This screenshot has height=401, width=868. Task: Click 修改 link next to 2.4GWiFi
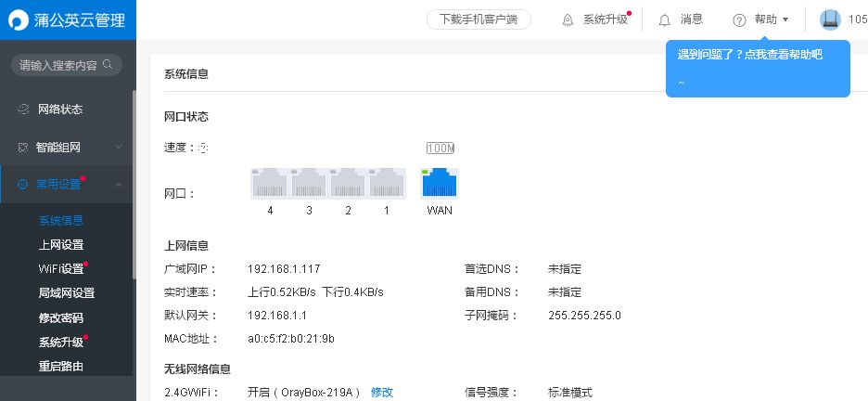click(382, 393)
